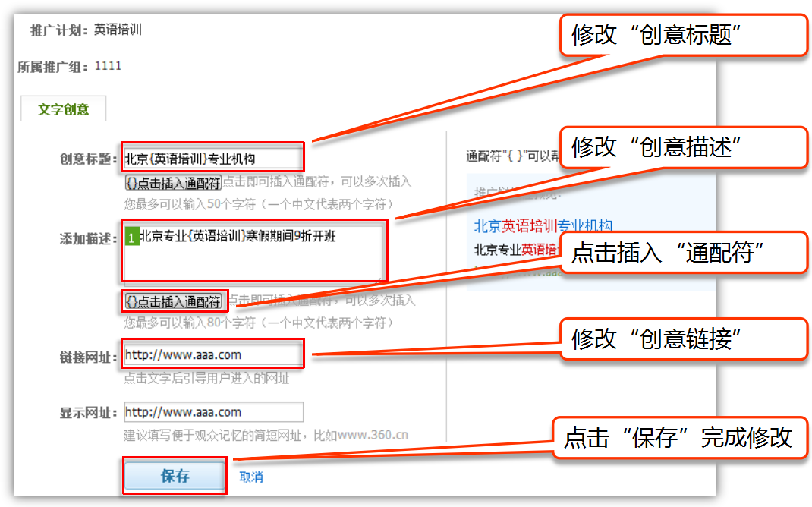
Task: Switch to the 文字创意 tab
Action: pyautogui.click(x=63, y=109)
